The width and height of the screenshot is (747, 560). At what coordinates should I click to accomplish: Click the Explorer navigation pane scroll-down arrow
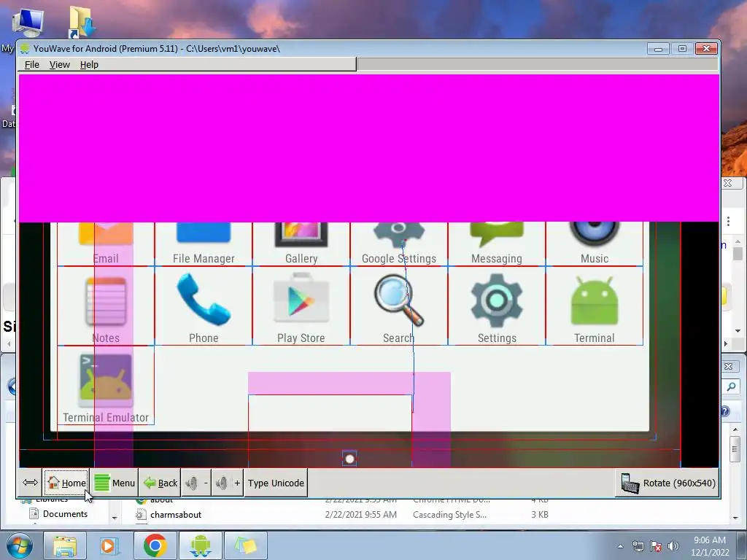115,518
